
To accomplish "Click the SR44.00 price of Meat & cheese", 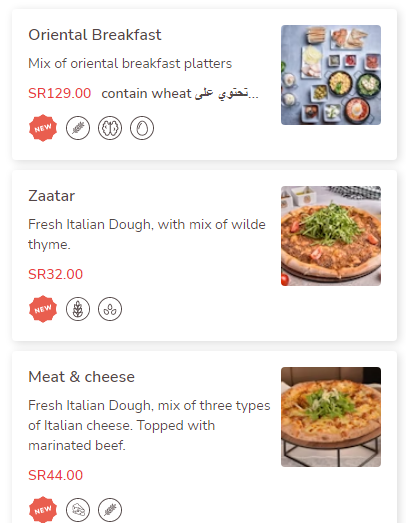I will 55,475.
